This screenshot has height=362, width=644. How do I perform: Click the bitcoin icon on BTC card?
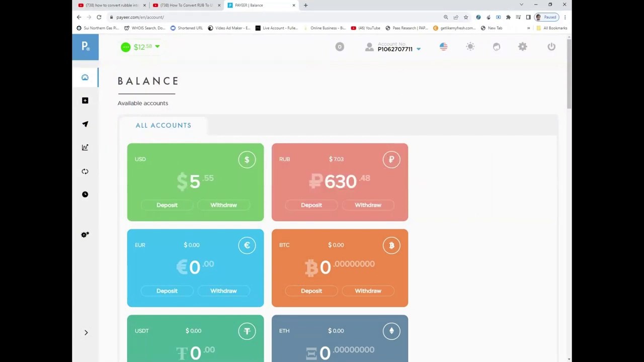pyautogui.click(x=391, y=245)
